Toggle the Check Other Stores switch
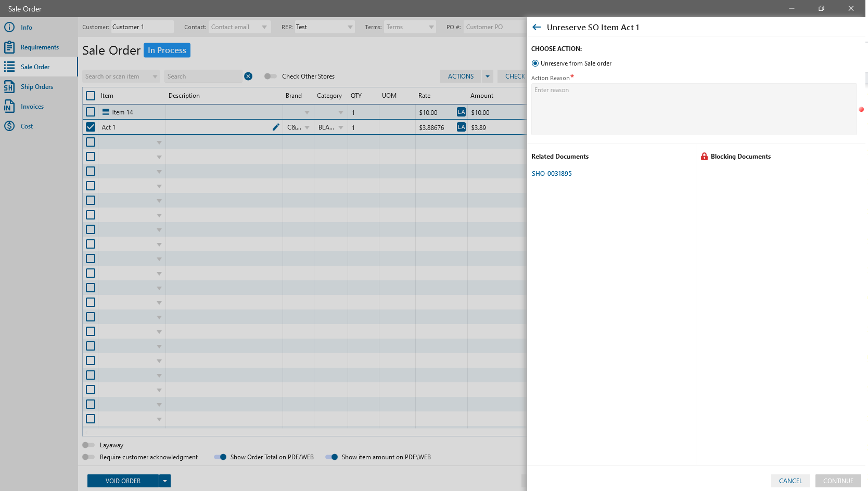Image resolution: width=868 pixels, height=491 pixels. tap(270, 76)
